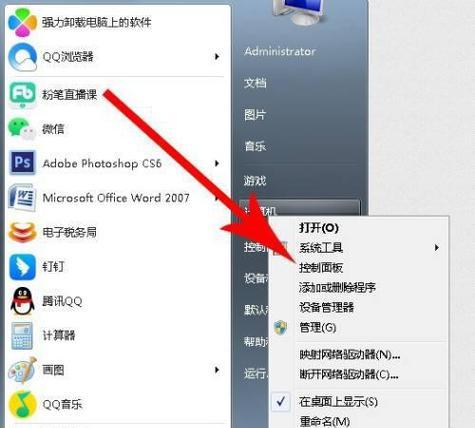The height and width of the screenshot is (428, 475).
Task: Expand QQ浏览器 submenu arrow
Action: [x=217, y=57]
